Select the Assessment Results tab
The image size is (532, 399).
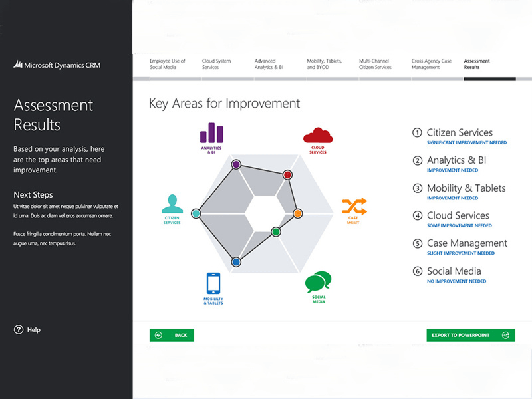pyautogui.click(x=477, y=64)
